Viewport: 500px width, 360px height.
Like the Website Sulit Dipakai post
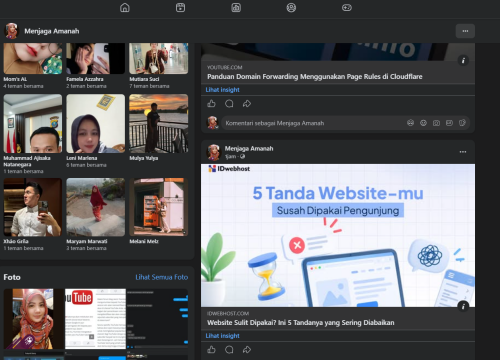[x=211, y=350]
